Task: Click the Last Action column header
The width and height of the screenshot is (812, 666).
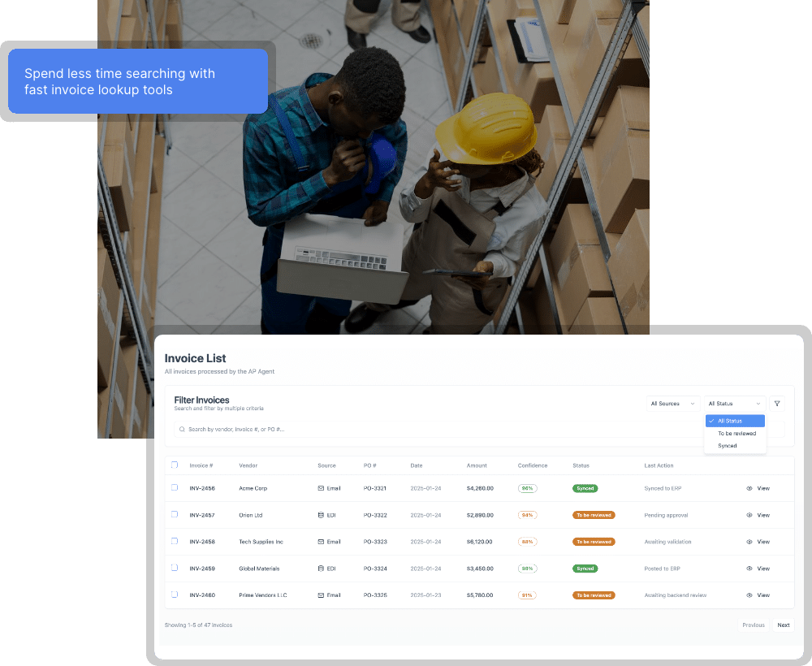Action: coord(659,465)
